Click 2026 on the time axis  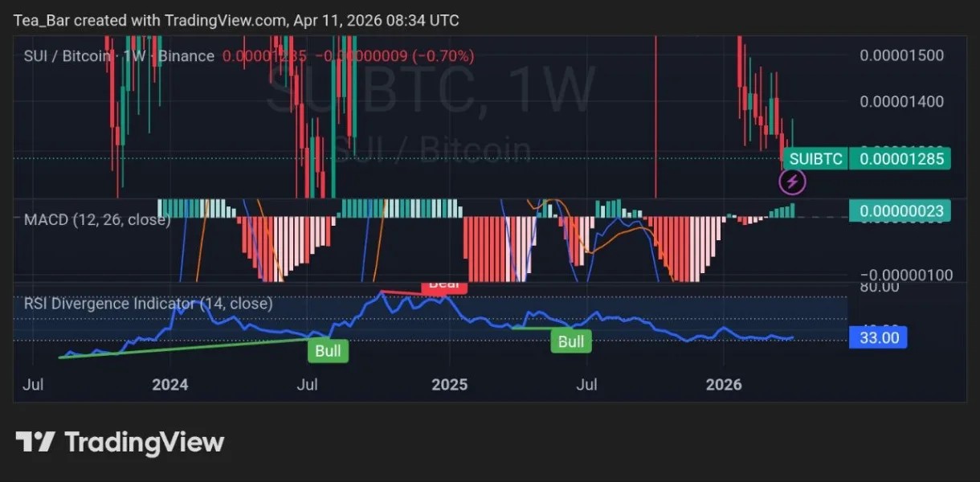pyautogui.click(x=724, y=385)
